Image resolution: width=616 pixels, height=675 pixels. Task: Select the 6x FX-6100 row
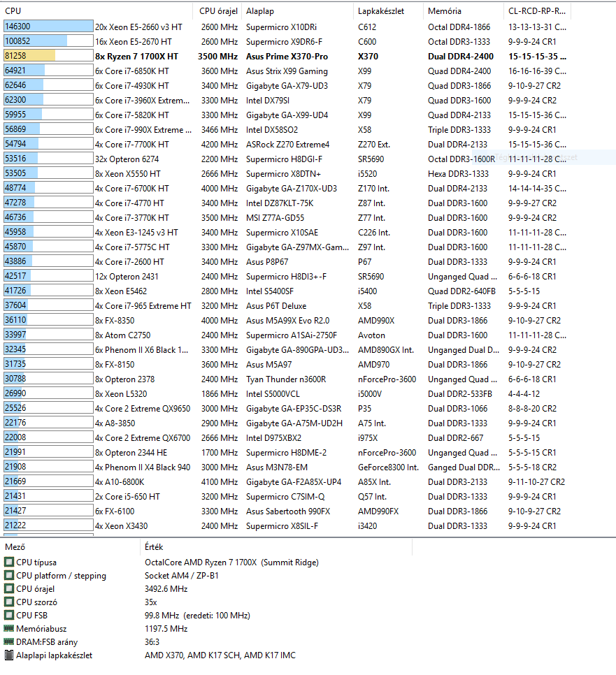[287, 511]
